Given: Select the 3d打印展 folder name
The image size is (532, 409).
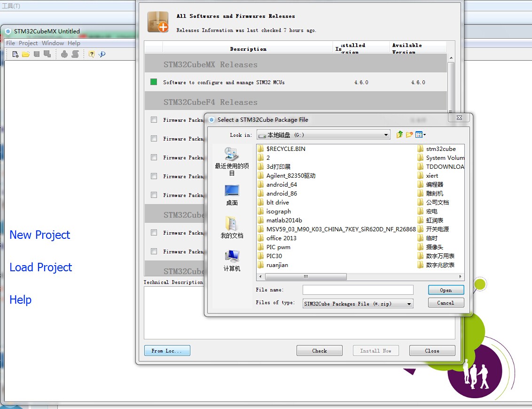Looking at the screenshot, I should [x=278, y=166].
